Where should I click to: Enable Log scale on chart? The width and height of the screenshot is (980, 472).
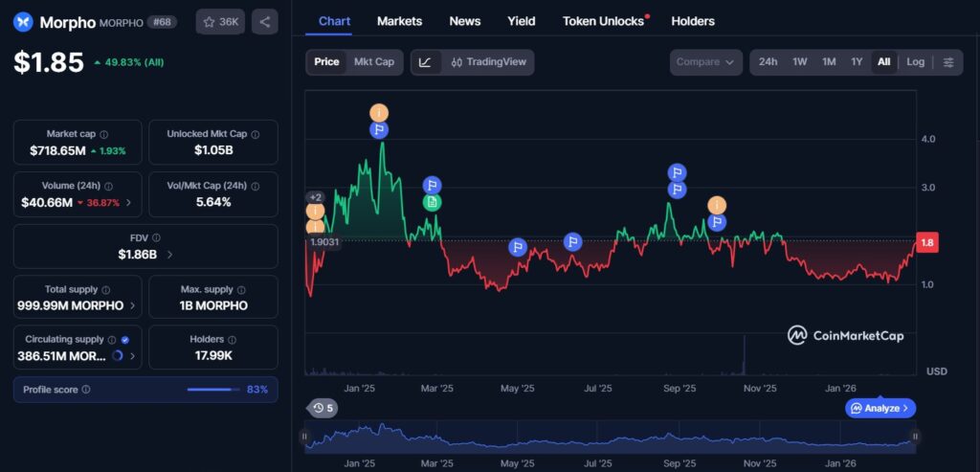pos(916,62)
